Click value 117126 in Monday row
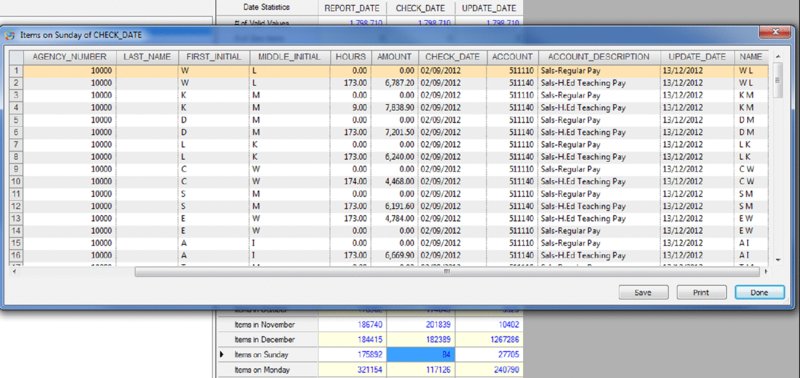Screen dimensions: 800x378 (420, 369)
